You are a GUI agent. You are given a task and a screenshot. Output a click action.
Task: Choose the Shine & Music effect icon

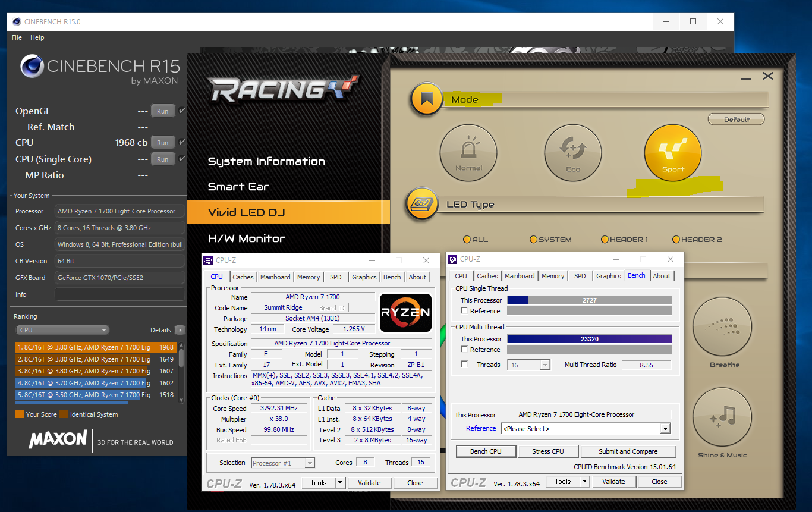point(723,417)
